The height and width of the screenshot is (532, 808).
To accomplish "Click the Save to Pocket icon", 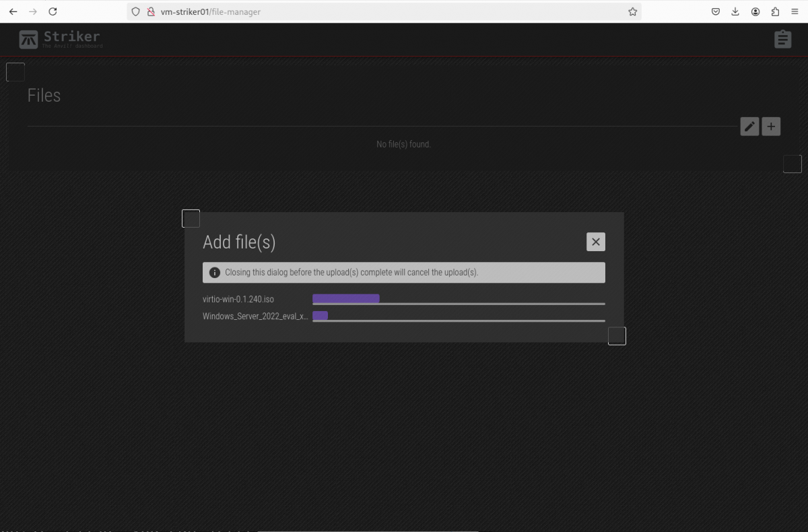I will [x=716, y=11].
